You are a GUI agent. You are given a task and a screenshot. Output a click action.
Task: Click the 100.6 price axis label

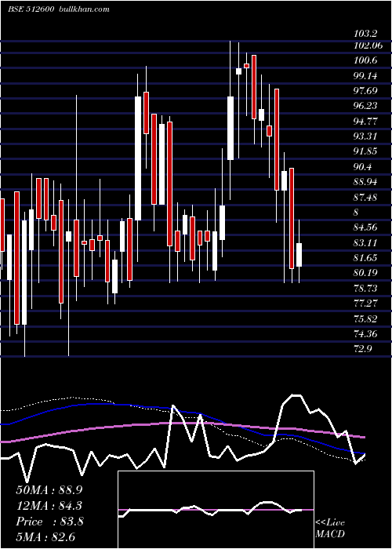click(365, 60)
